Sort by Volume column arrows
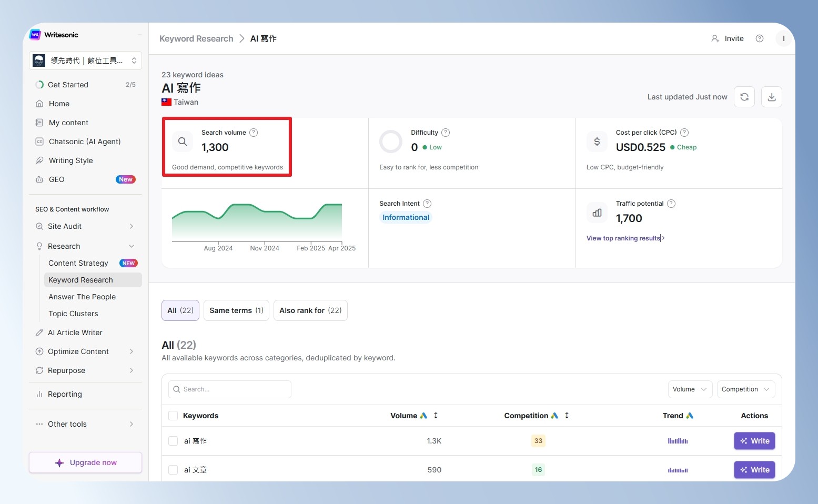 436,416
